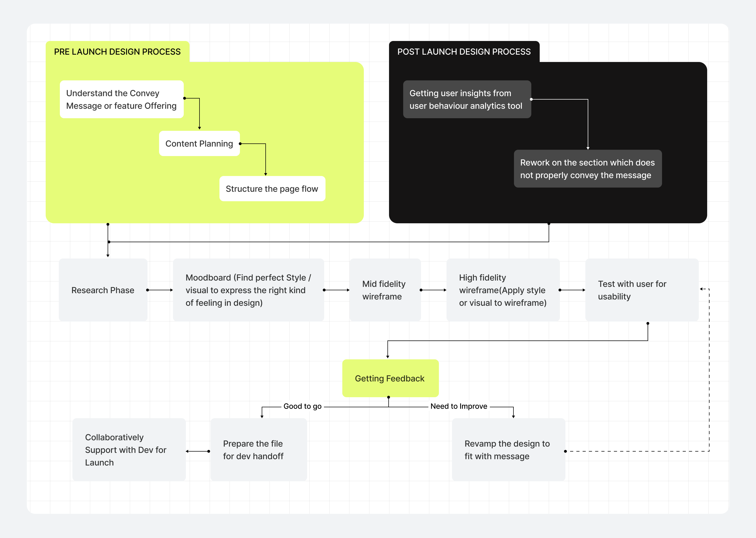Select the PRE LAUNCH DESIGN PROCESS title tab
The width and height of the screenshot is (756, 538).
117,52
